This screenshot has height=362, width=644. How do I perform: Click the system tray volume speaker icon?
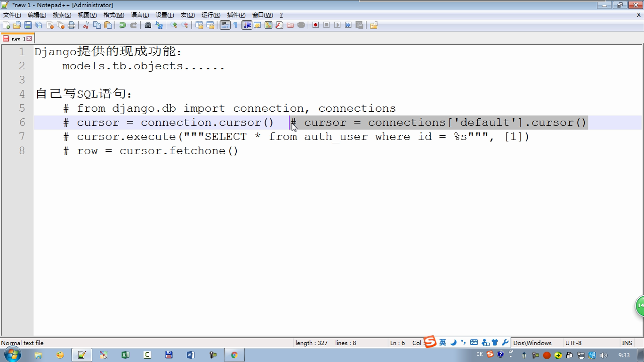click(x=604, y=355)
